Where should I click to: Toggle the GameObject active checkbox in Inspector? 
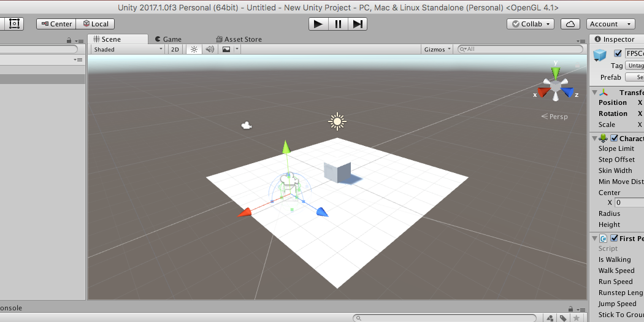618,53
